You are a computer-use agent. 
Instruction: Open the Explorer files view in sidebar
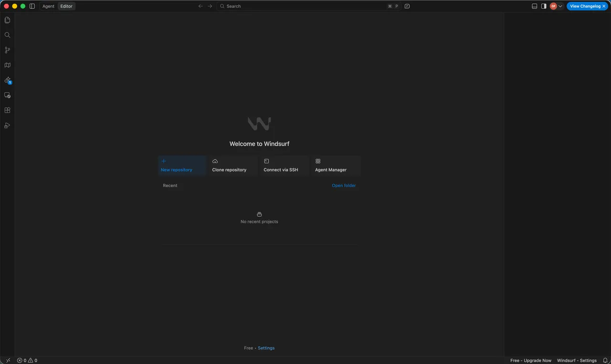[x=7, y=20]
